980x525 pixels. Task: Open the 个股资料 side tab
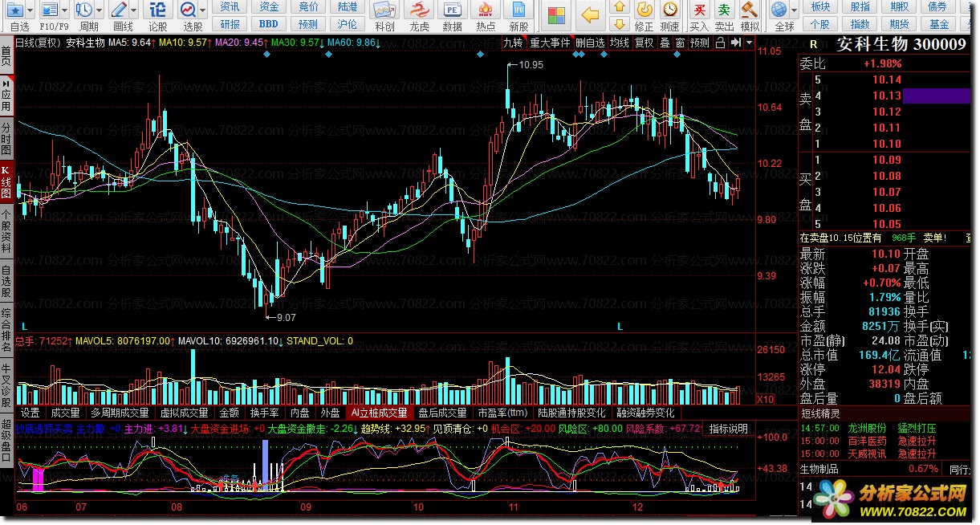coord(6,232)
